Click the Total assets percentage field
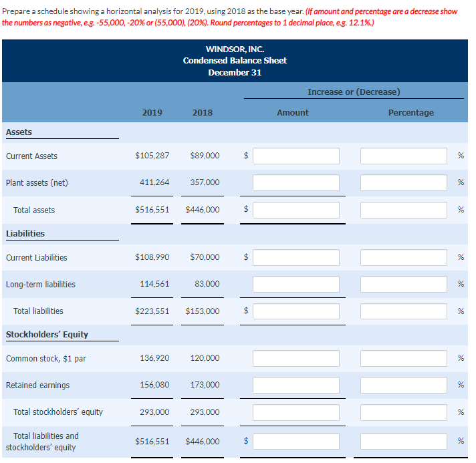 [403, 210]
